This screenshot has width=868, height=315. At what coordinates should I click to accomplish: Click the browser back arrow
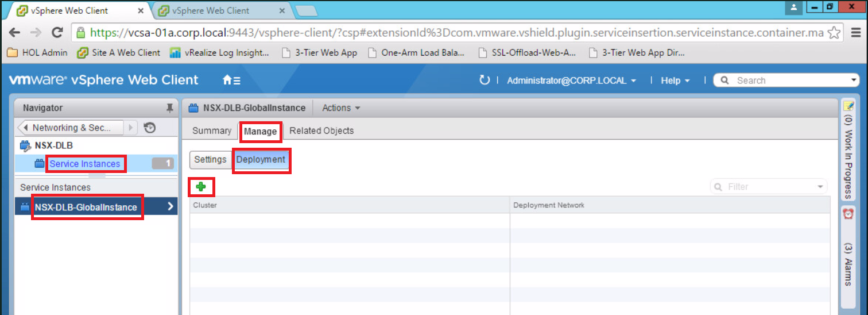point(15,33)
